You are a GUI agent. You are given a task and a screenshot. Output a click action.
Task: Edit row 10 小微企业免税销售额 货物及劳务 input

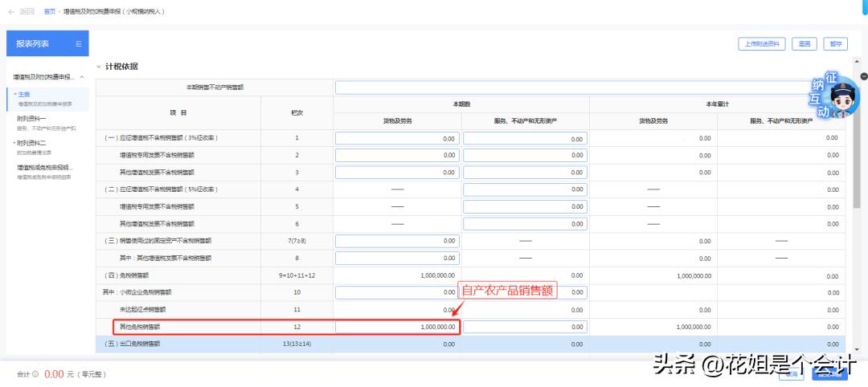click(397, 292)
